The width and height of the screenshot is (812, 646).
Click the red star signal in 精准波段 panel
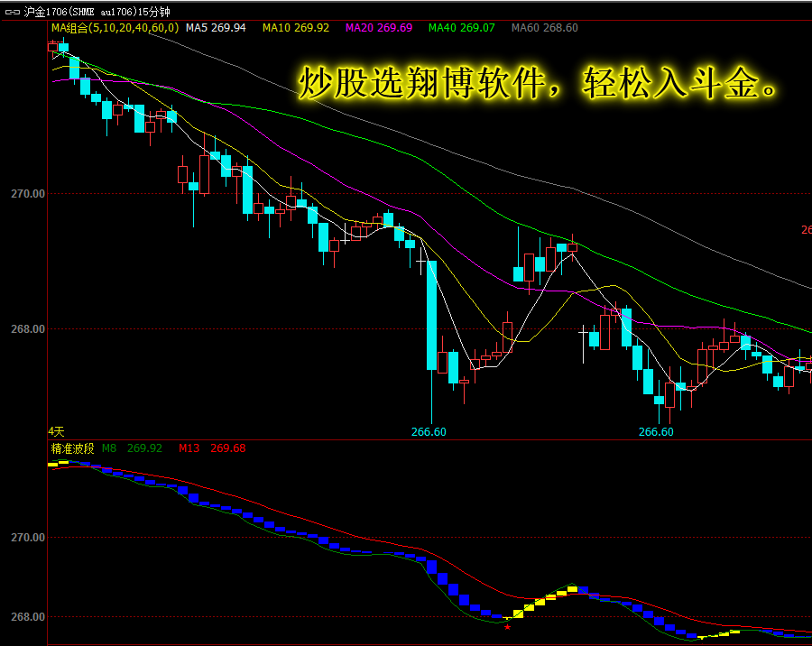(507, 627)
